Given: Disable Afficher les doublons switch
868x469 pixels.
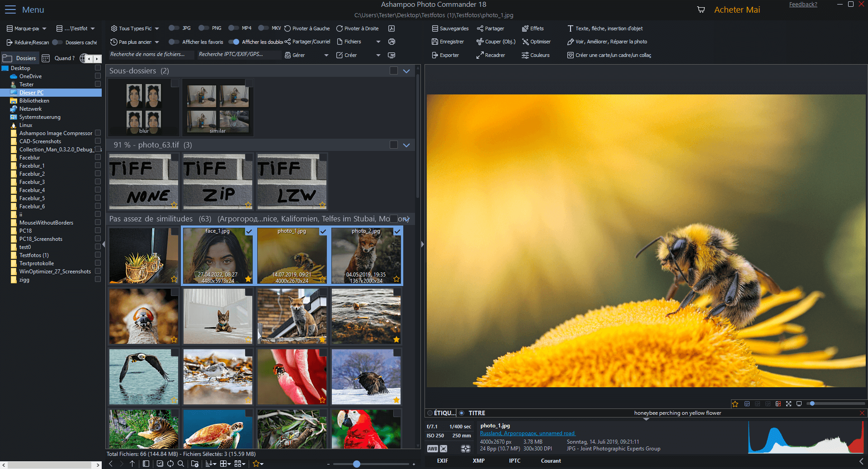Looking at the screenshot, I should tap(234, 42).
